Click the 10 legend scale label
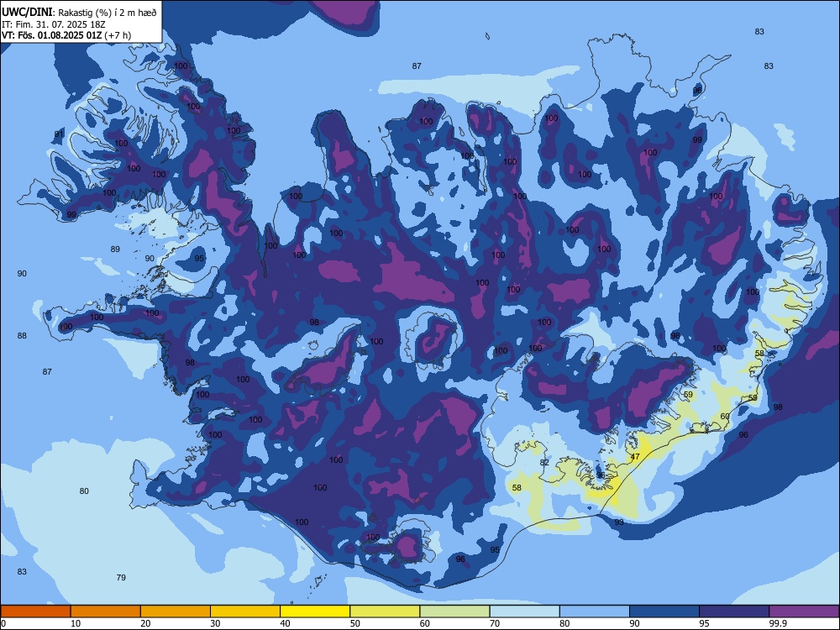Viewport: 840px width, 630px height. (76, 623)
